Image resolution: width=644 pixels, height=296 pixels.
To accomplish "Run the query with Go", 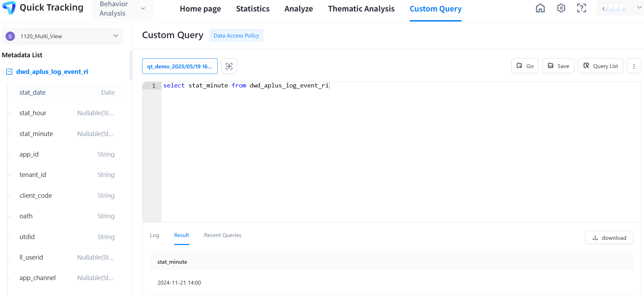I will [x=525, y=66].
